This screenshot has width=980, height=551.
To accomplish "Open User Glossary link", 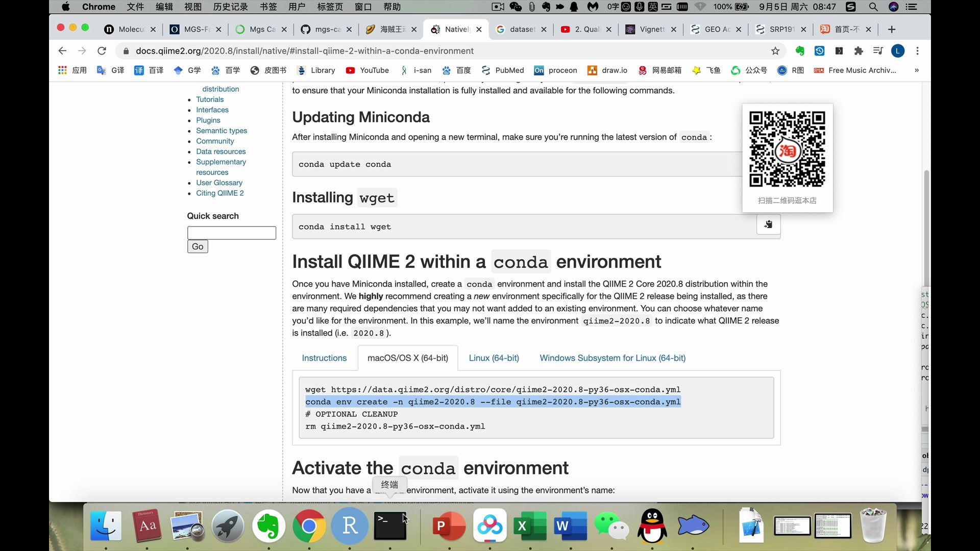I will (x=219, y=183).
